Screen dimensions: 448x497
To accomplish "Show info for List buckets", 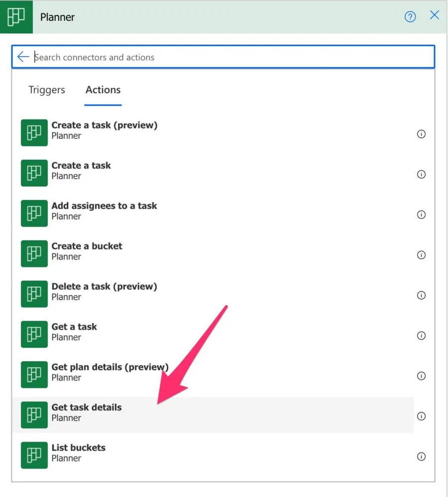I will point(421,457).
